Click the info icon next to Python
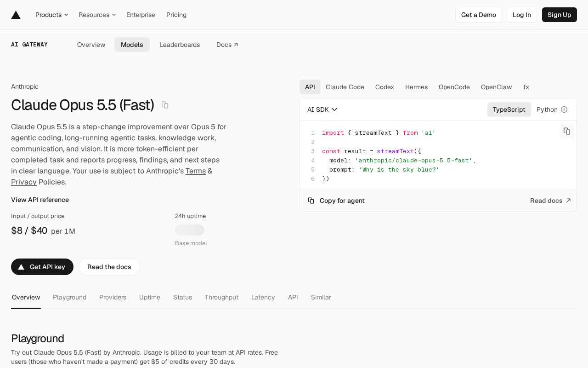588x368 pixels. pos(564,109)
